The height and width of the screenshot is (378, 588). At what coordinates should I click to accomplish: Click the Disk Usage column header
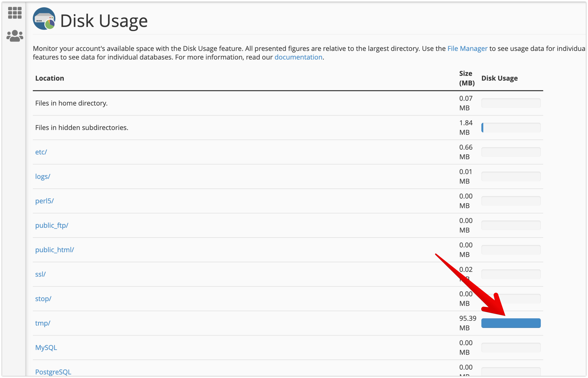pos(499,78)
